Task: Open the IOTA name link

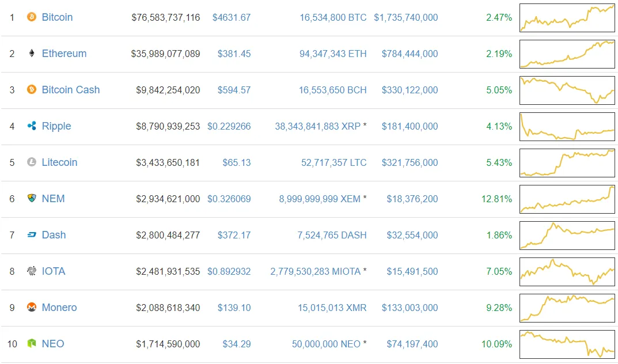Action: click(54, 271)
